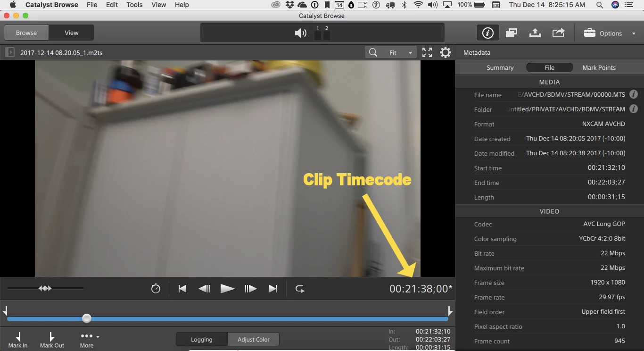Click the current timecode display
The width and height of the screenshot is (644, 351).
coord(421,289)
